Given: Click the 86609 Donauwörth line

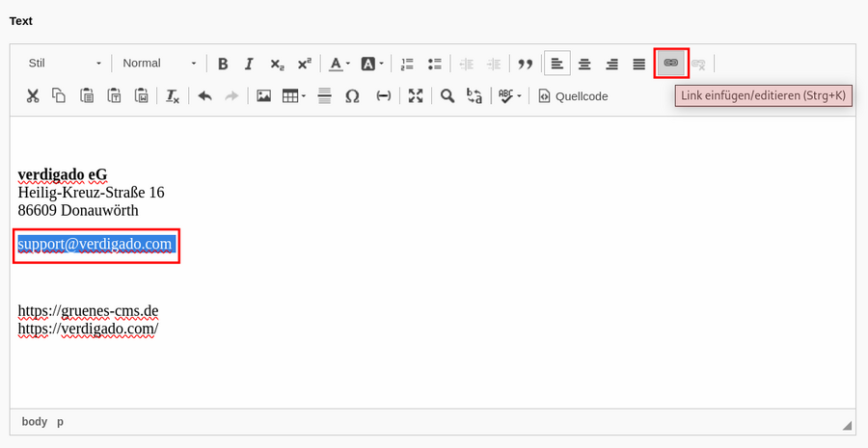Looking at the screenshot, I should click(78, 210).
